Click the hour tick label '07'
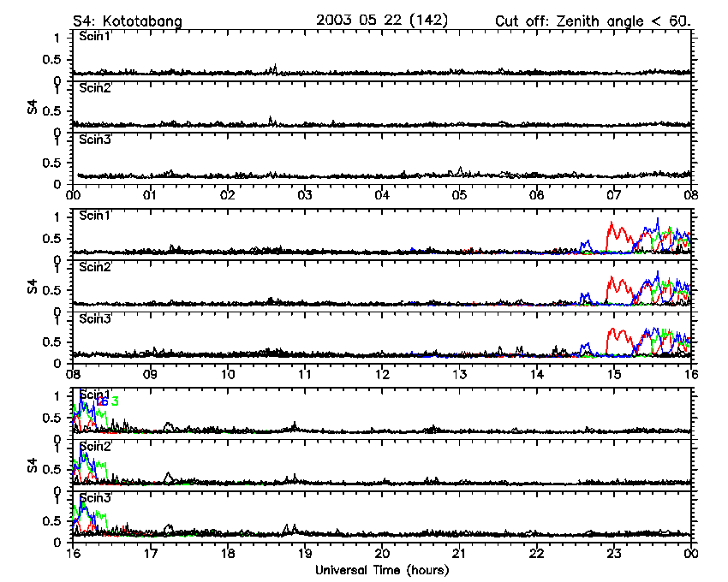Screen dimensions: 728x582 (614, 195)
